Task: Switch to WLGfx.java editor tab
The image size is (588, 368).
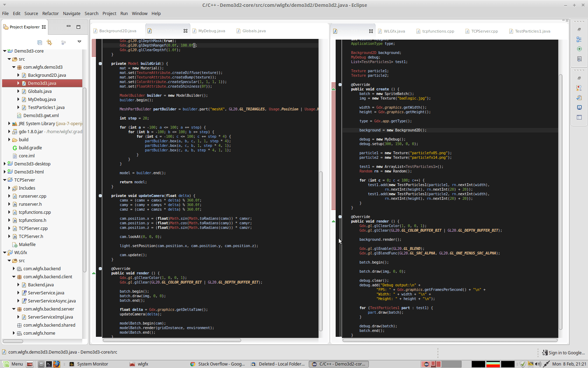Action: (x=391, y=31)
